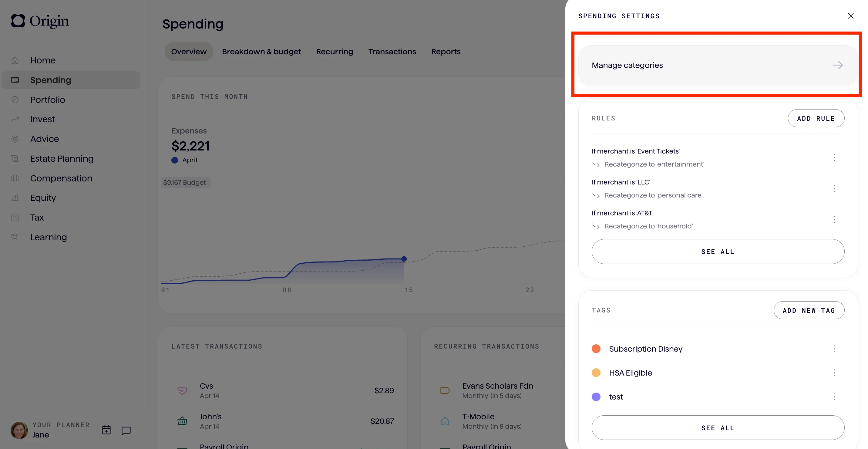Switch to Breakdown & budget tab
Viewport: 868px width, 449px height.
click(x=261, y=52)
